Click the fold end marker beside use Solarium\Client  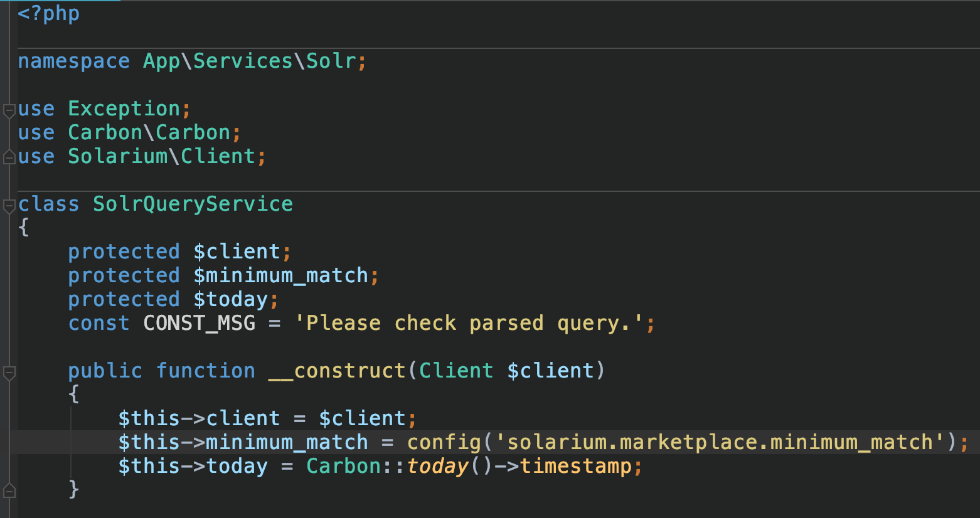(9, 157)
